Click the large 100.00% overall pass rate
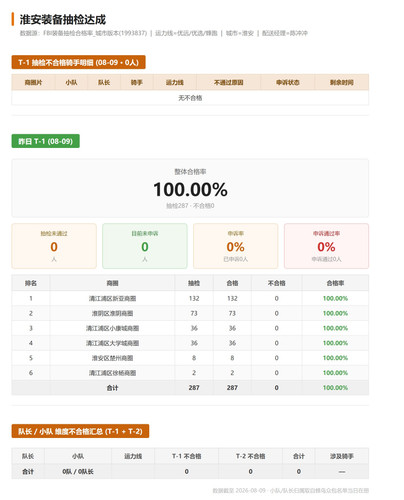404x500 pixels. click(190, 189)
